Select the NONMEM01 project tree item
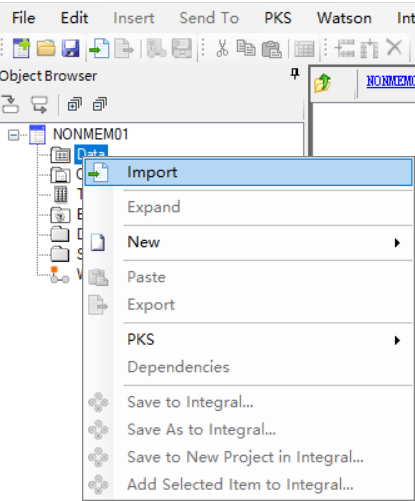This screenshot has width=415, height=501. coord(90,135)
